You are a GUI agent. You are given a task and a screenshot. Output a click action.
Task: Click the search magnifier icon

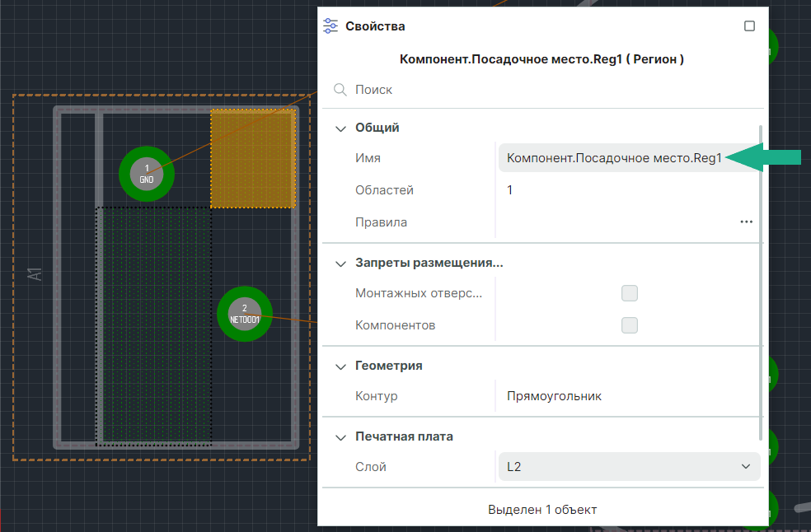point(340,90)
